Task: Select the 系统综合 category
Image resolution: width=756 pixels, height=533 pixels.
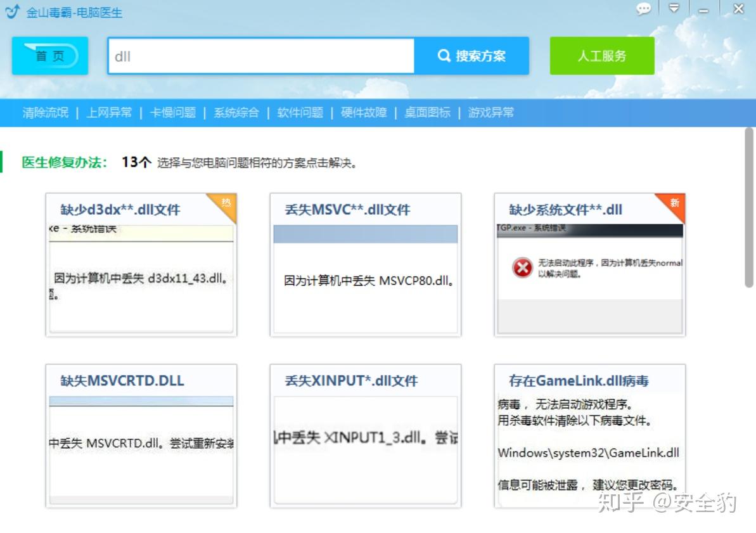Action: coord(236,113)
